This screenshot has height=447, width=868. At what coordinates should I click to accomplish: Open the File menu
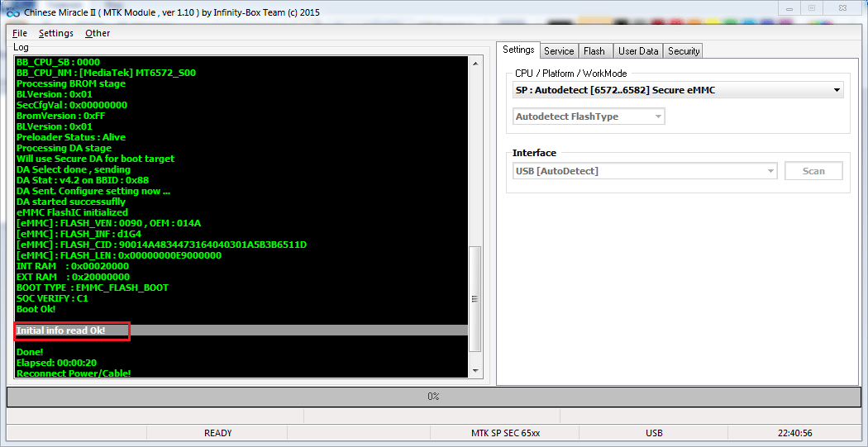(x=19, y=33)
